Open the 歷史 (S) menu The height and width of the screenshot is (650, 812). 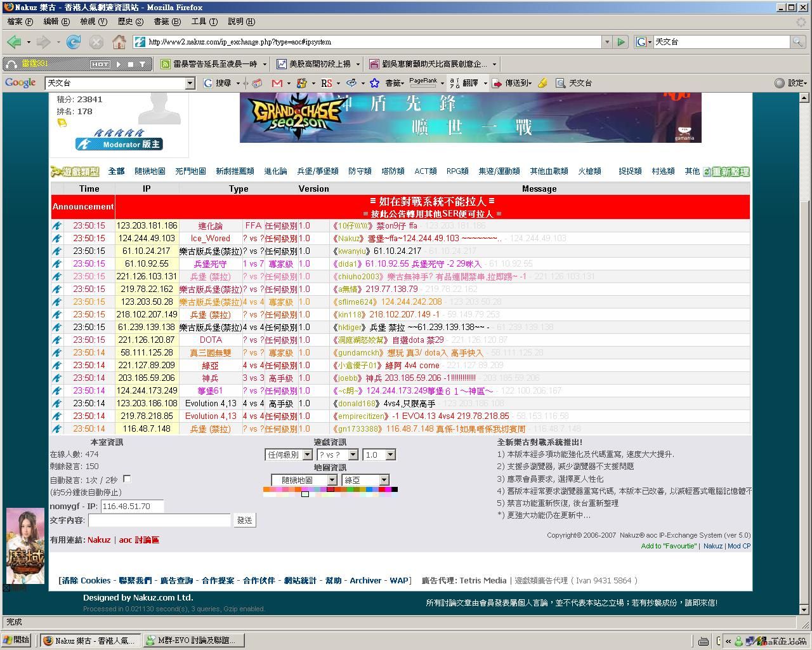pyautogui.click(x=130, y=22)
